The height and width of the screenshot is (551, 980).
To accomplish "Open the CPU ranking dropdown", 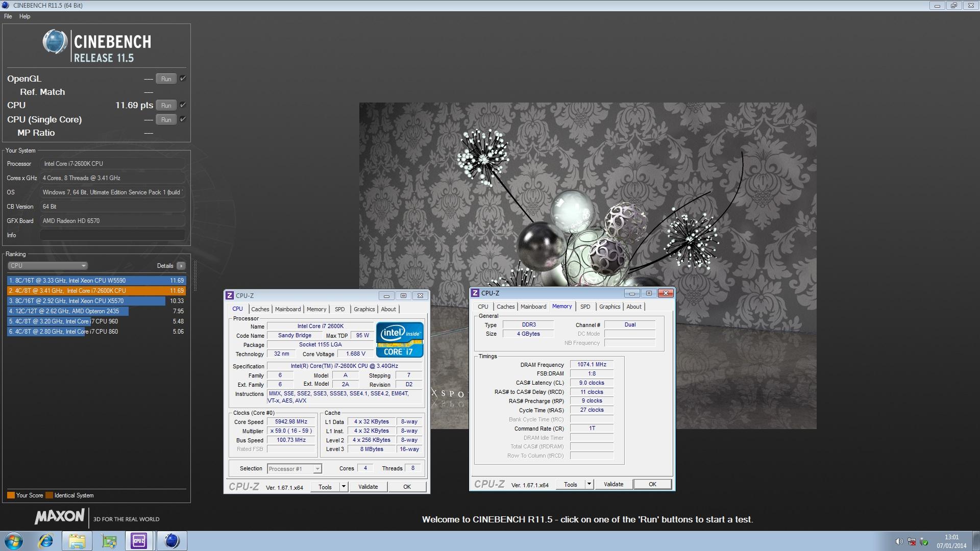I will pyautogui.click(x=47, y=266).
